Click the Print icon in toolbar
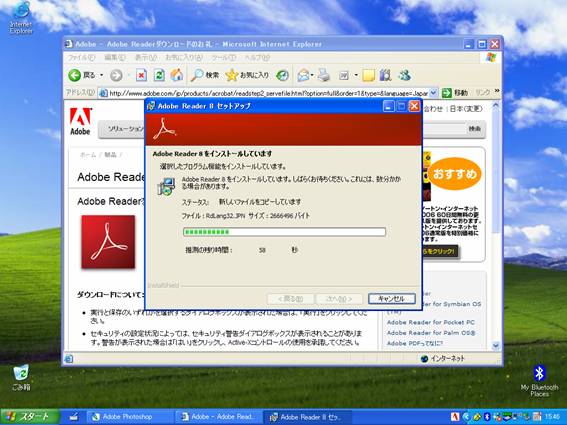The image size is (567, 425). [x=324, y=75]
